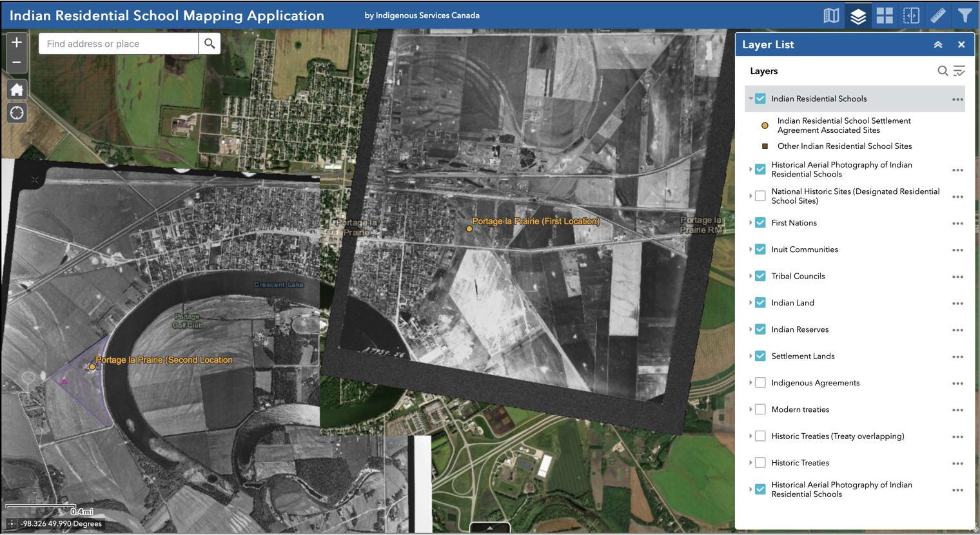
Task: Collapse the Indian Residential Schools legend
Action: [750, 99]
